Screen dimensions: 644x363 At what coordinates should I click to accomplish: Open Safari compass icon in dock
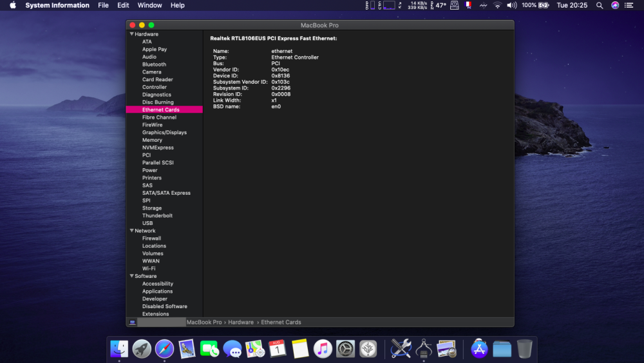coord(164,349)
